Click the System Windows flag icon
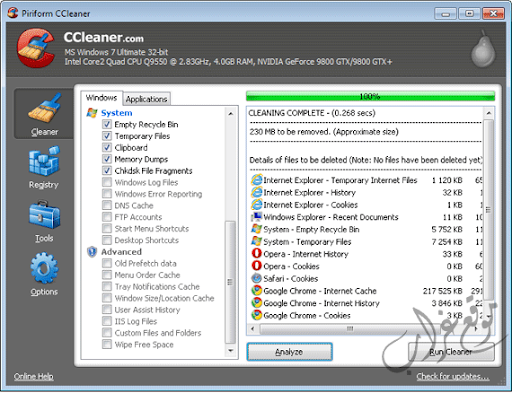Screen dimensions: 512x393 pyautogui.click(x=92, y=113)
